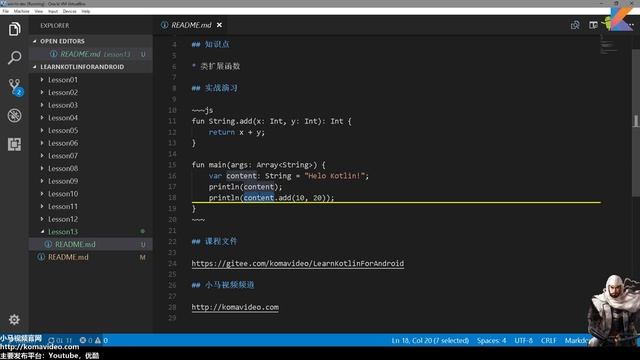
Task: Select README.md Lesson13 in Open Editors
Action: pyautogui.click(x=91, y=54)
